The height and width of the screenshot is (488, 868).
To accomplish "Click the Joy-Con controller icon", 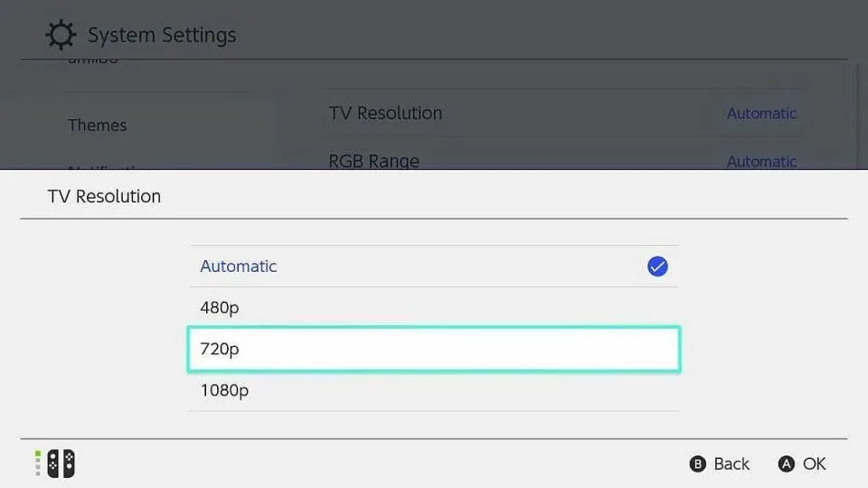I will point(61,464).
